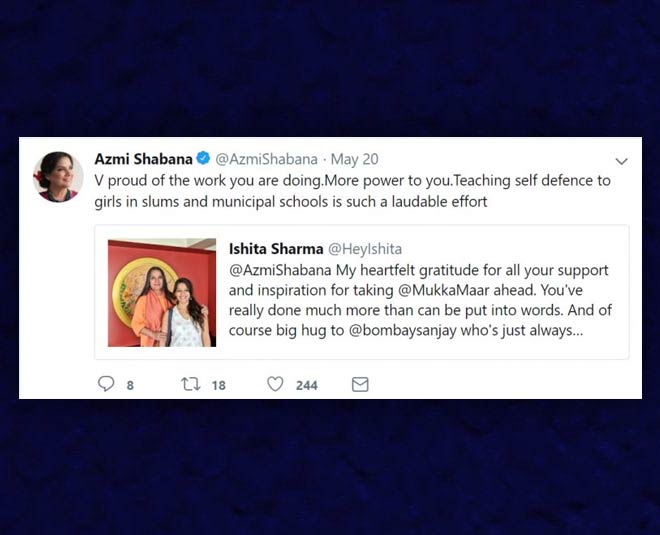
Task: Click the @HeyIshita handle
Action: point(365,249)
